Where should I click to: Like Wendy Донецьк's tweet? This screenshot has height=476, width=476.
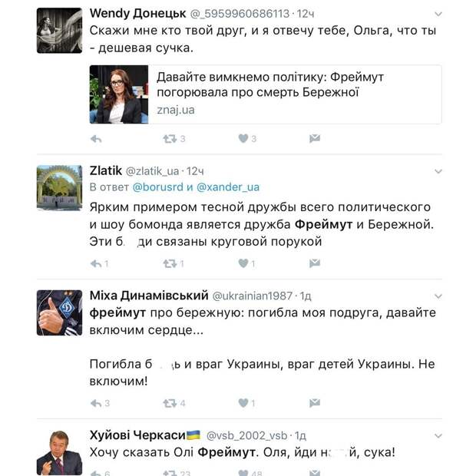tap(243, 139)
